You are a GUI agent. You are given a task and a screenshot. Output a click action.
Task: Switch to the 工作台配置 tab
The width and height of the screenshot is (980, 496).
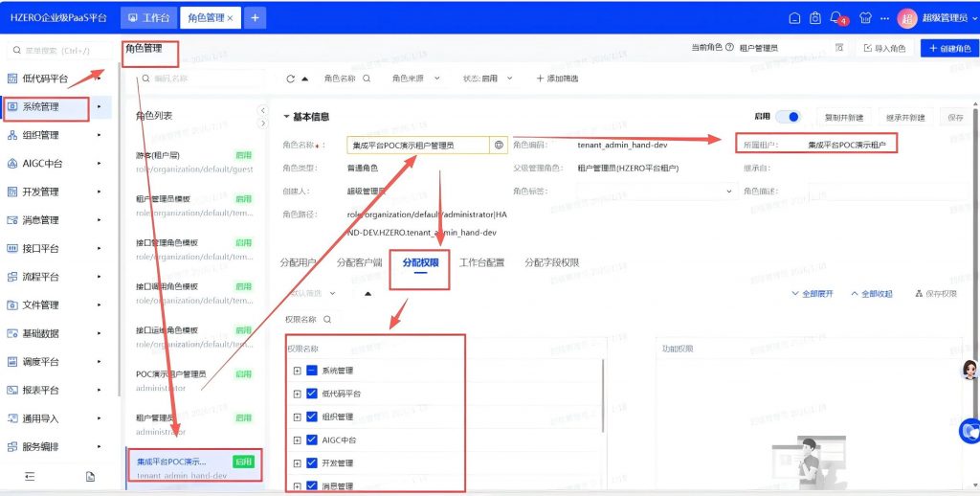click(x=482, y=262)
